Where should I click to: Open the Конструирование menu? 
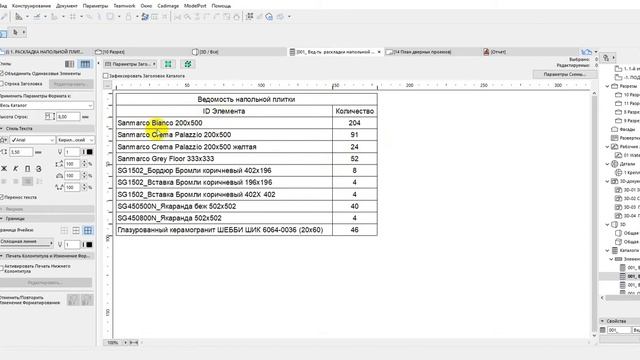coord(31,6)
